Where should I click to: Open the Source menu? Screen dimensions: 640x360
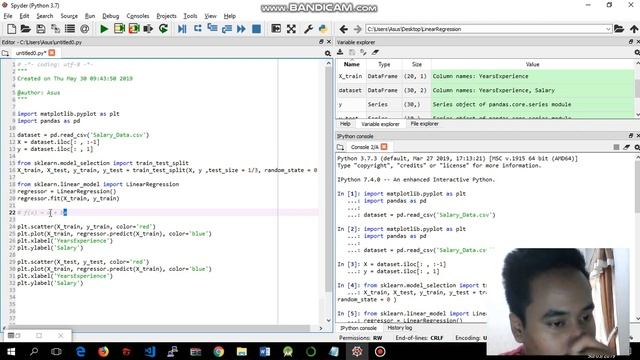(69, 16)
